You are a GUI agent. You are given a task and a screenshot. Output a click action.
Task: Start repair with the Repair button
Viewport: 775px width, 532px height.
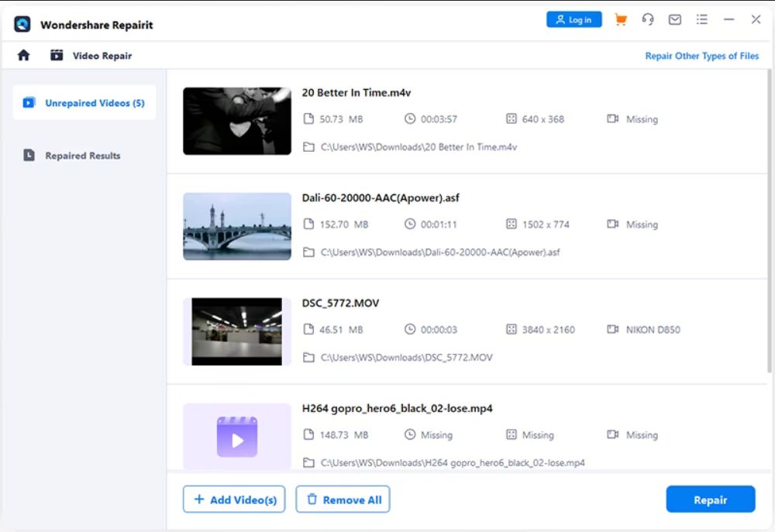pyautogui.click(x=711, y=499)
